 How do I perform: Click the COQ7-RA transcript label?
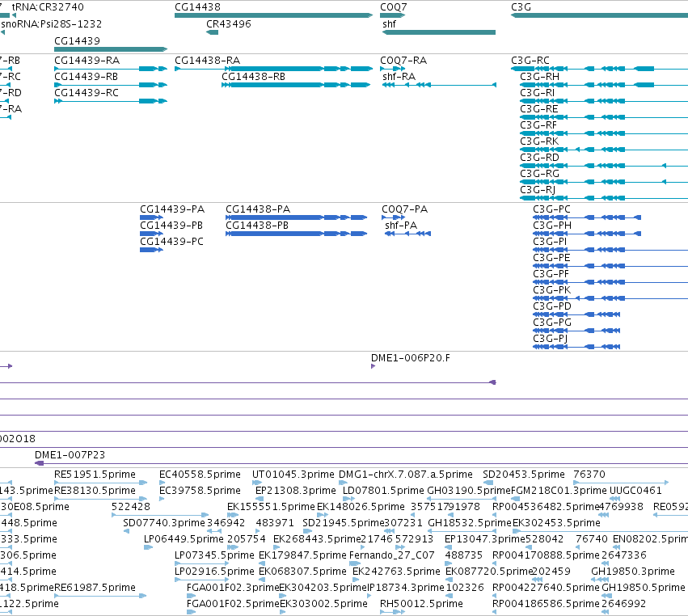click(403, 60)
